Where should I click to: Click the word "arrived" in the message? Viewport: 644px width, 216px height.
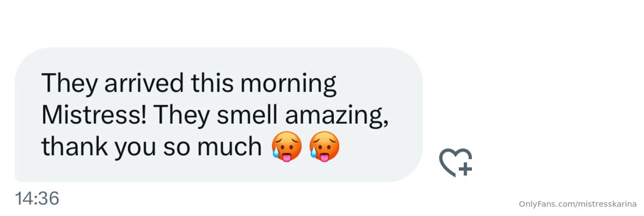point(144,83)
